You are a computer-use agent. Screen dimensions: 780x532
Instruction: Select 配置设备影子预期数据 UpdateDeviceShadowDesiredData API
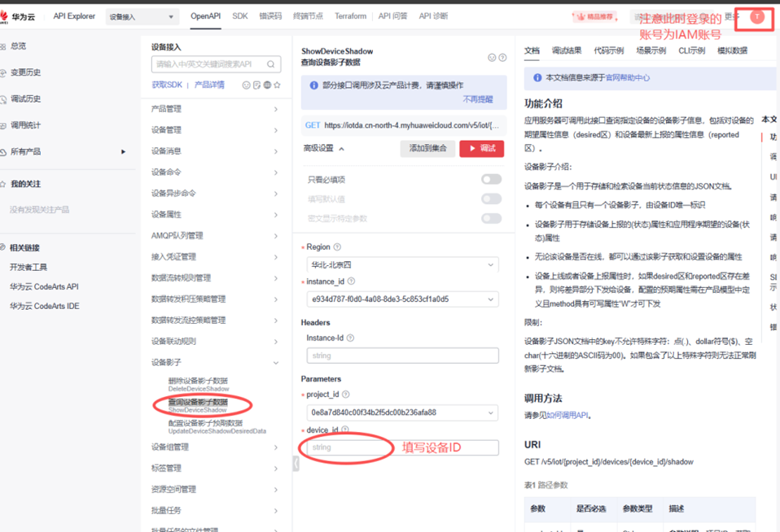[x=217, y=426]
